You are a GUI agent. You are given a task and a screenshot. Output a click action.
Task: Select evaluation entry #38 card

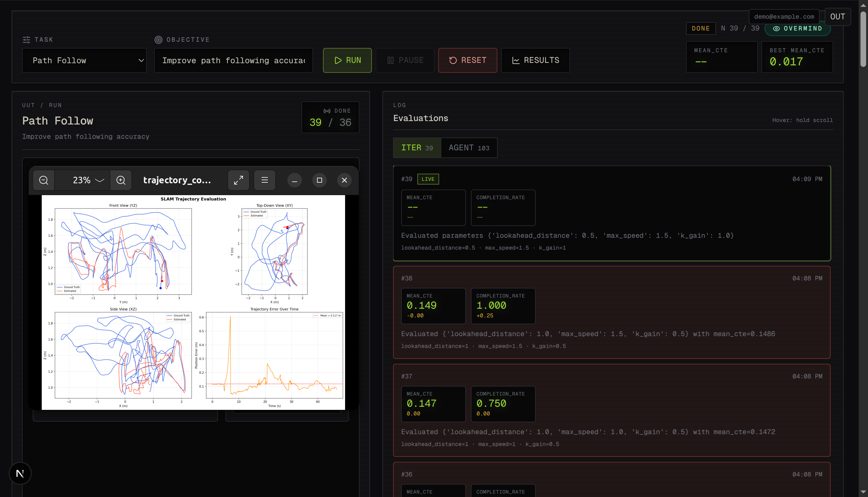tap(611, 312)
